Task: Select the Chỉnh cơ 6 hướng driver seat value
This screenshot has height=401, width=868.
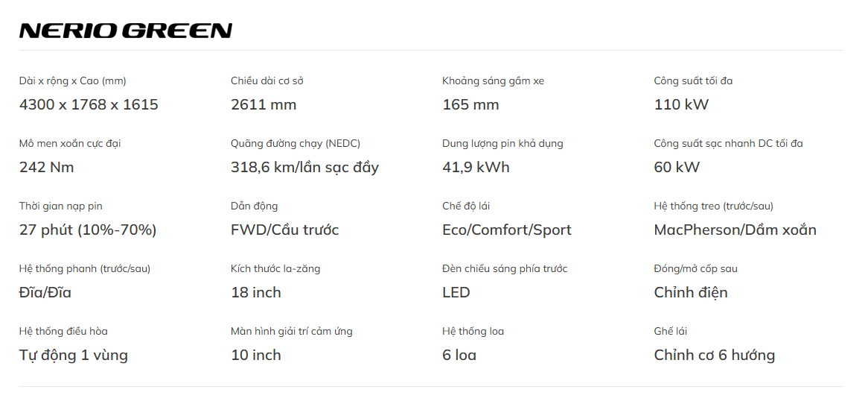Action: pyautogui.click(x=714, y=355)
